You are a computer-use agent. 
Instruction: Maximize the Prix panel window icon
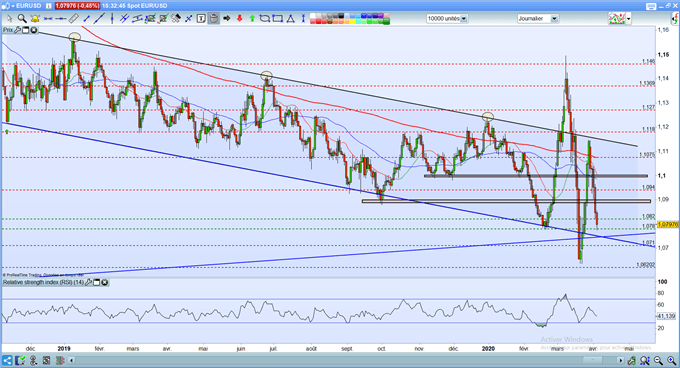26,30
